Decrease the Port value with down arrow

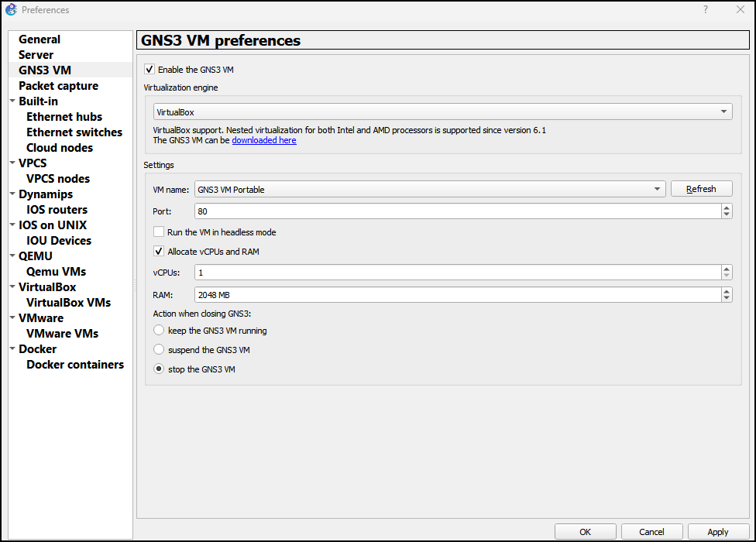[727, 215]
